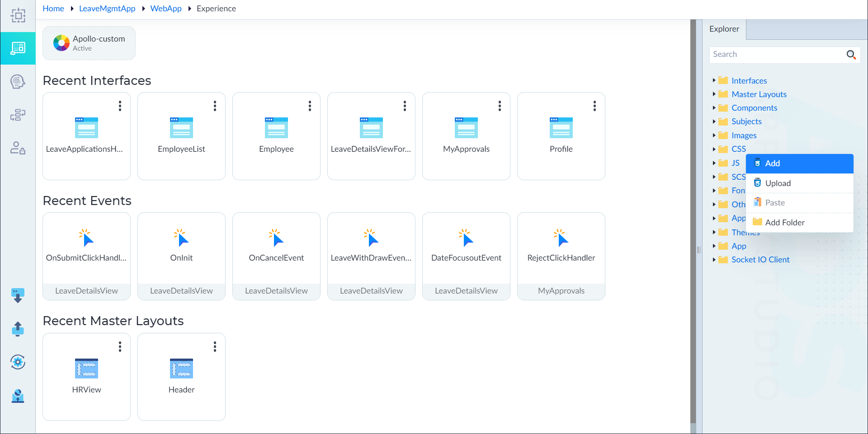
Task: Open the OnInit event card
Action: [181, 256]
